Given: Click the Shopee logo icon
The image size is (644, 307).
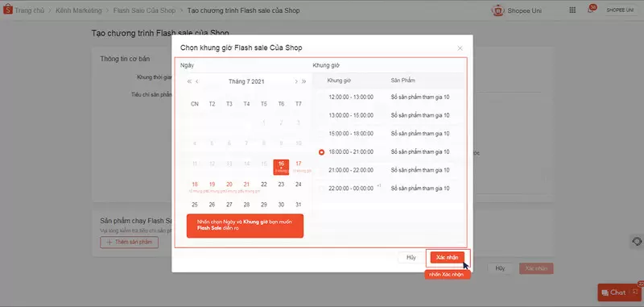Looking at the screenshot, I should click(x=8, y=10).
